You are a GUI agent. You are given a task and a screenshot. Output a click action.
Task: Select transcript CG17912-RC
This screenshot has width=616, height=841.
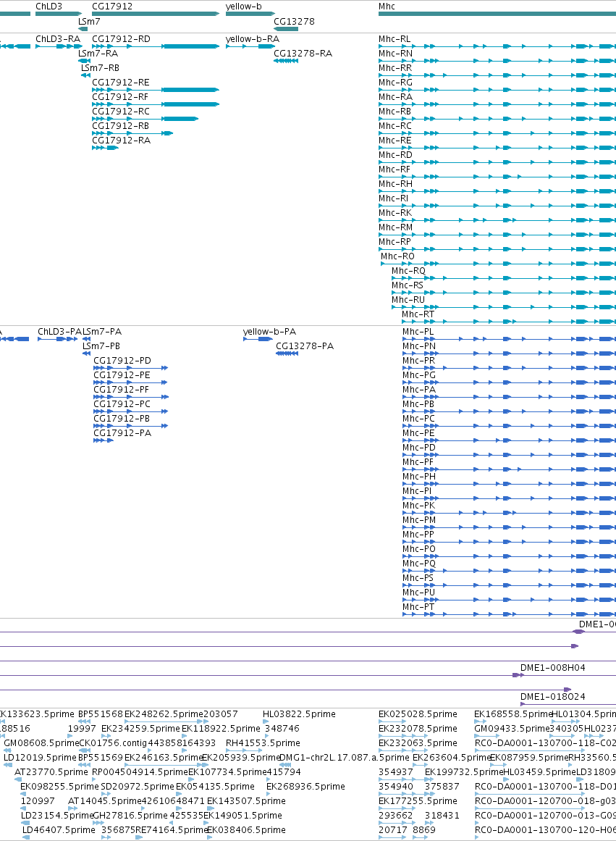pyautogui.click(x=121, y=112)
